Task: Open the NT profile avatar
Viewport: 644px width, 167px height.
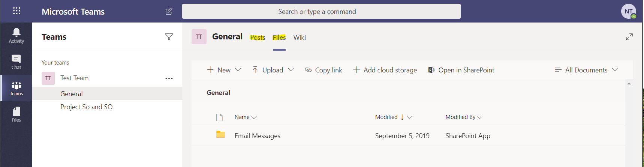Action: coord(629,11)
